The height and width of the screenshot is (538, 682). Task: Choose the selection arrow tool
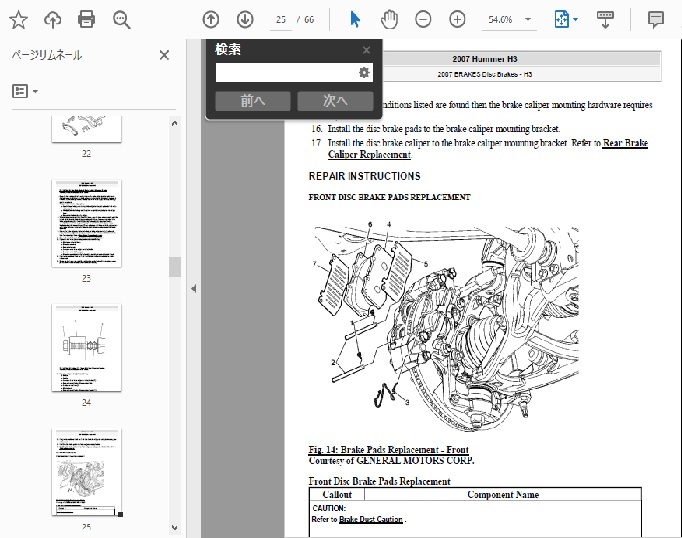pyautogui.click(x=355, y=20)
